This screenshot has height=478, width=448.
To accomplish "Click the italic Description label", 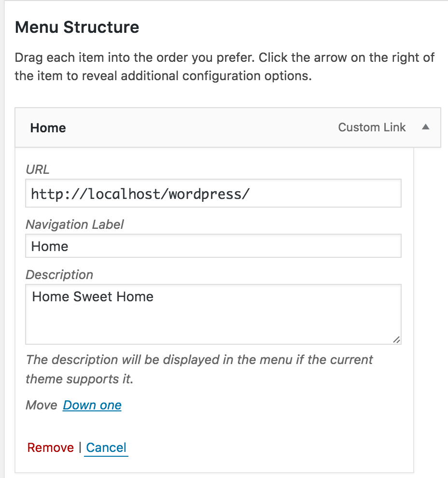I will (x=59, y=275).
